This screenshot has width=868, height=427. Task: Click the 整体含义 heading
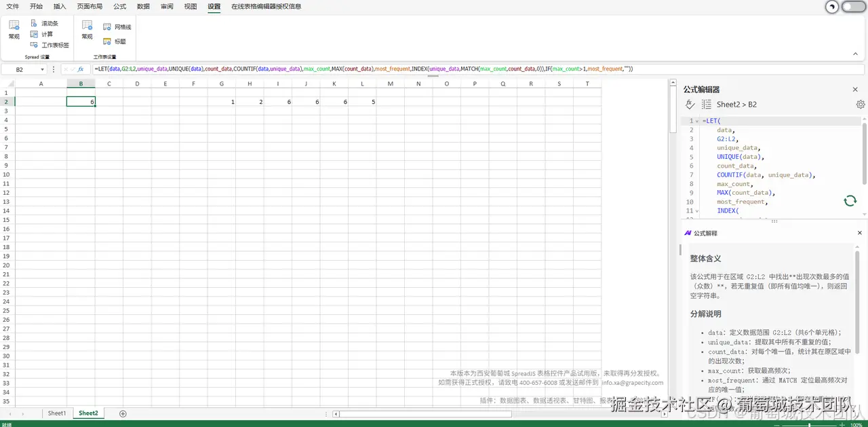click(x=705, y=259)
